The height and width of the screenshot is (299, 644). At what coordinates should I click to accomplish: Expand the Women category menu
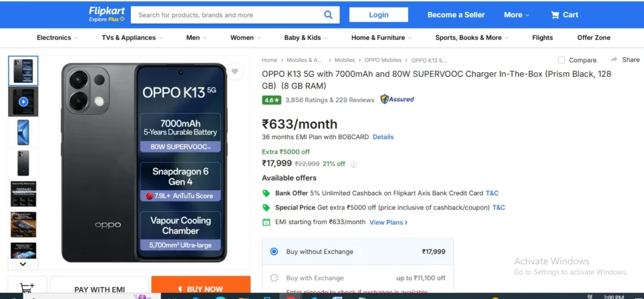click(246, 37)
